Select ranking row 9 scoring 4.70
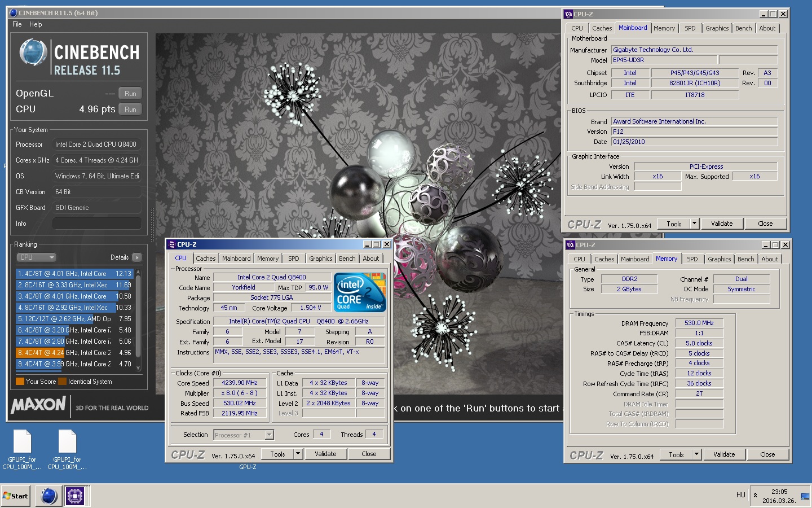 tap(74, 364)
